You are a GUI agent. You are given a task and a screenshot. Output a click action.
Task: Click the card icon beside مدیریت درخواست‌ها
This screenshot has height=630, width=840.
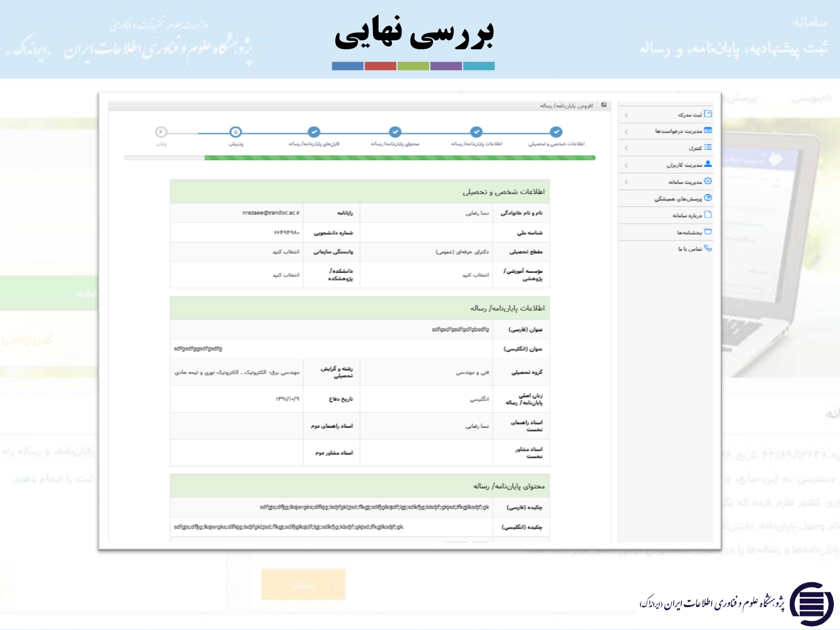pos(708,130)
